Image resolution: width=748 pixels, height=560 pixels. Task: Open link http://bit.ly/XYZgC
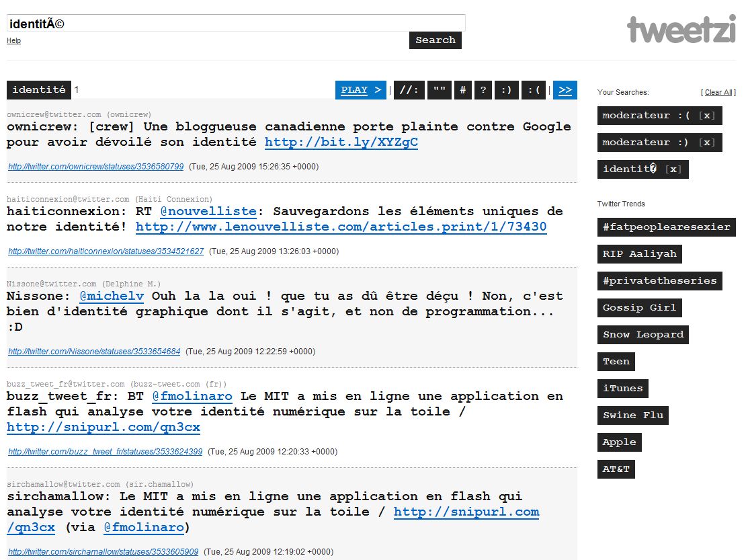[341, 142]
